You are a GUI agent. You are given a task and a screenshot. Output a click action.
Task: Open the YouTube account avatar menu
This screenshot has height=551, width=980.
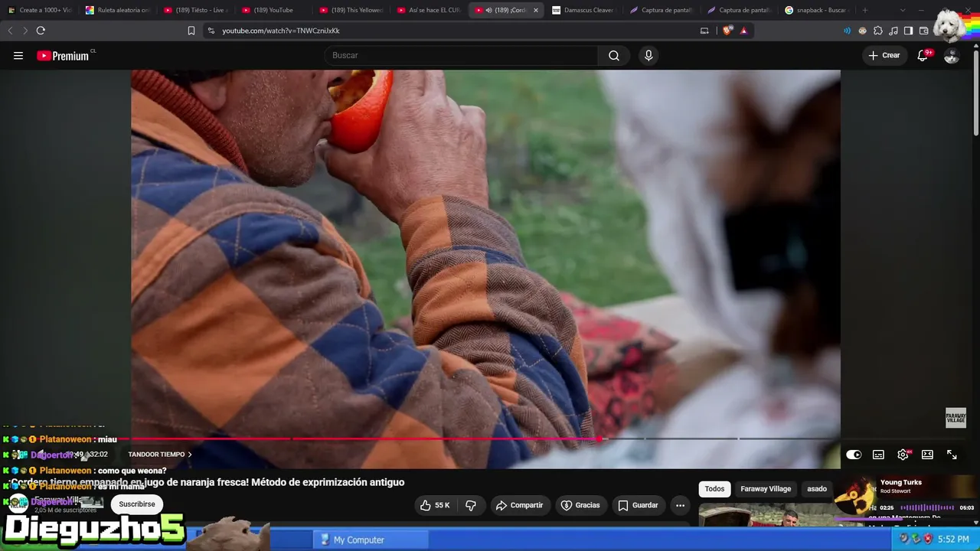pyautogui.click(x=952, y=56)
